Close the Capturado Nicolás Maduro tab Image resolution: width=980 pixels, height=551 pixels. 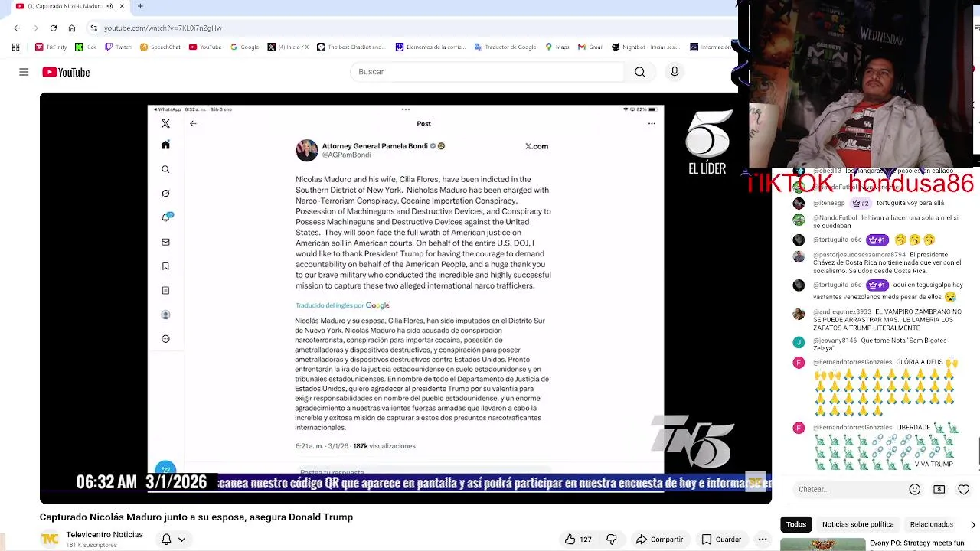122,6
